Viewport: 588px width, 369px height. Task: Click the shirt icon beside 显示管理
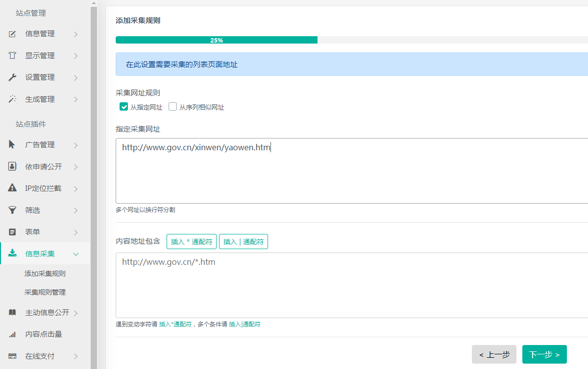13,56
